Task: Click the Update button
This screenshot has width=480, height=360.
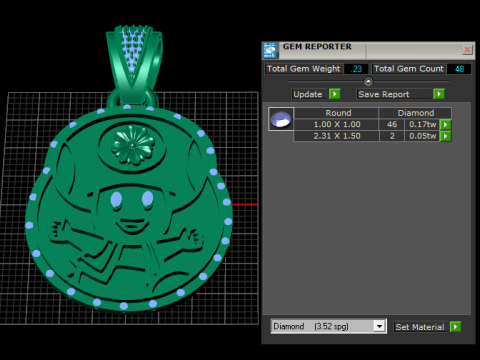Action: [x=308, y=94]
